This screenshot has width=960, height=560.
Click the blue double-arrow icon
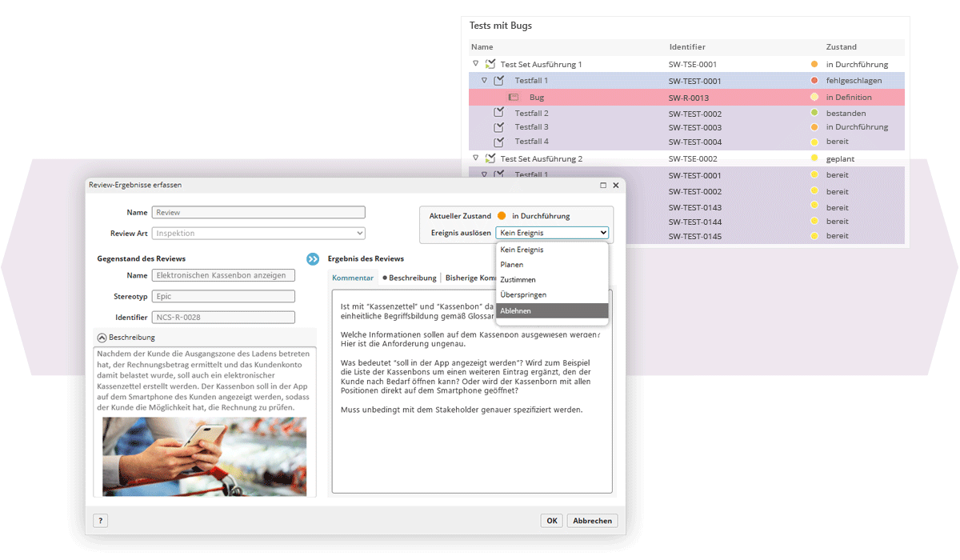point(313,258)
